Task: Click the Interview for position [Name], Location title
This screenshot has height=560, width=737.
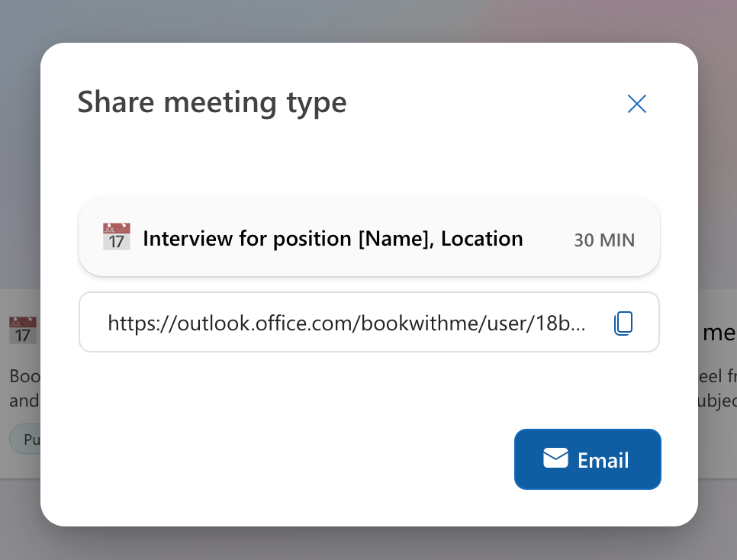Action: pyautogui.click(x=333, y=238)
